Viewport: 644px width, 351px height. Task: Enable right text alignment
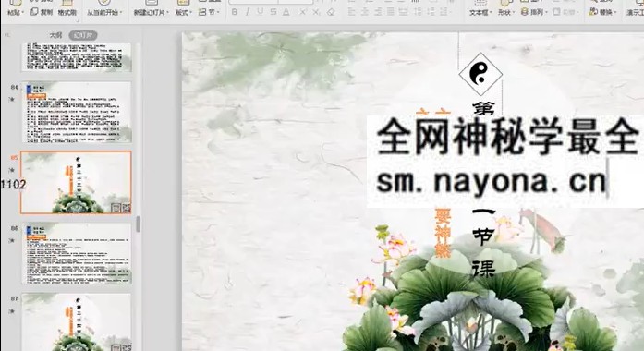pyautogui.click(x=378, y=12)
